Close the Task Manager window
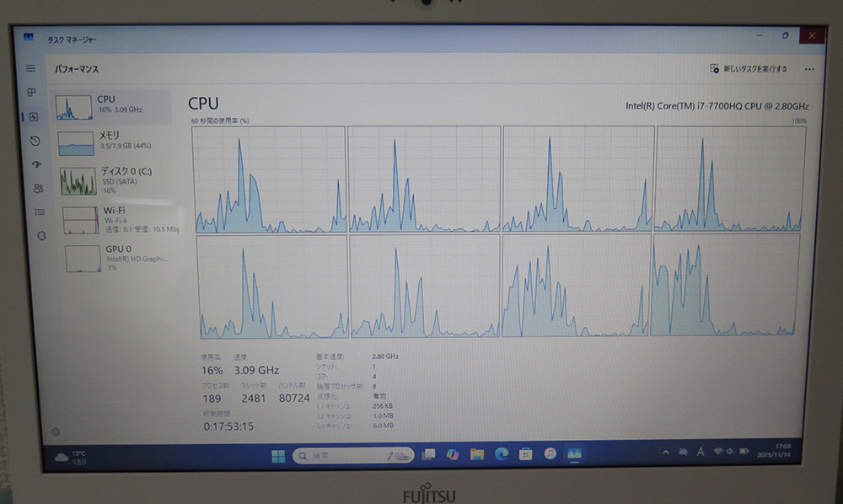The height and width of the screenshot is (504, 843). [812, 35]
